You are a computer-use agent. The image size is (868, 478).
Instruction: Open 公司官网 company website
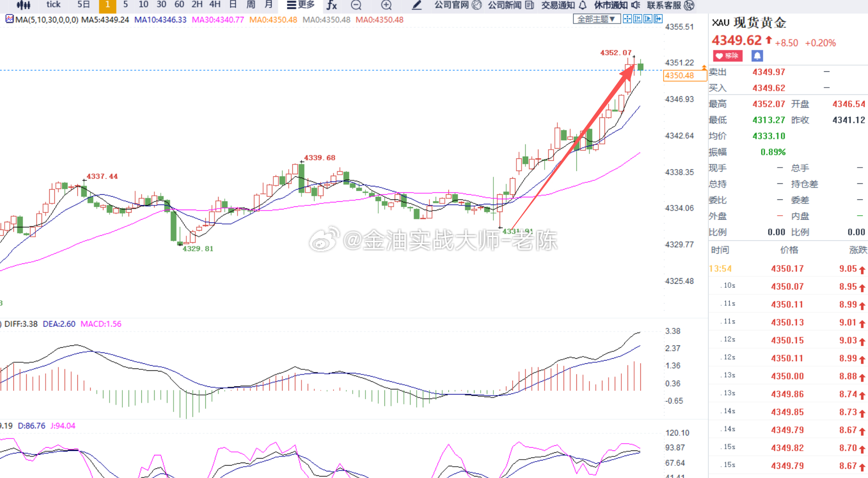(458, 5)
